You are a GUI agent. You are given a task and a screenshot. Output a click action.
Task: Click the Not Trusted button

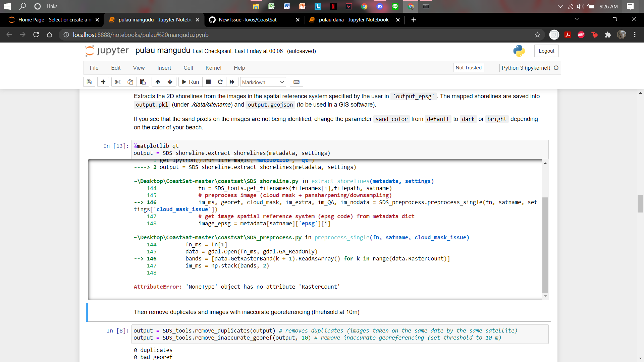468,67
